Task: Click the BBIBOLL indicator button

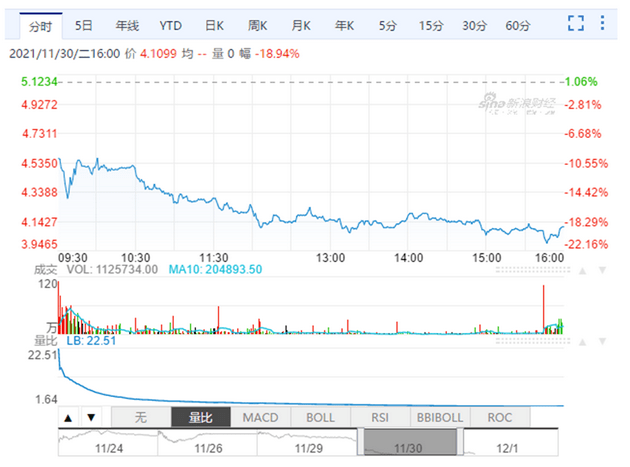Action: point(439,416)
